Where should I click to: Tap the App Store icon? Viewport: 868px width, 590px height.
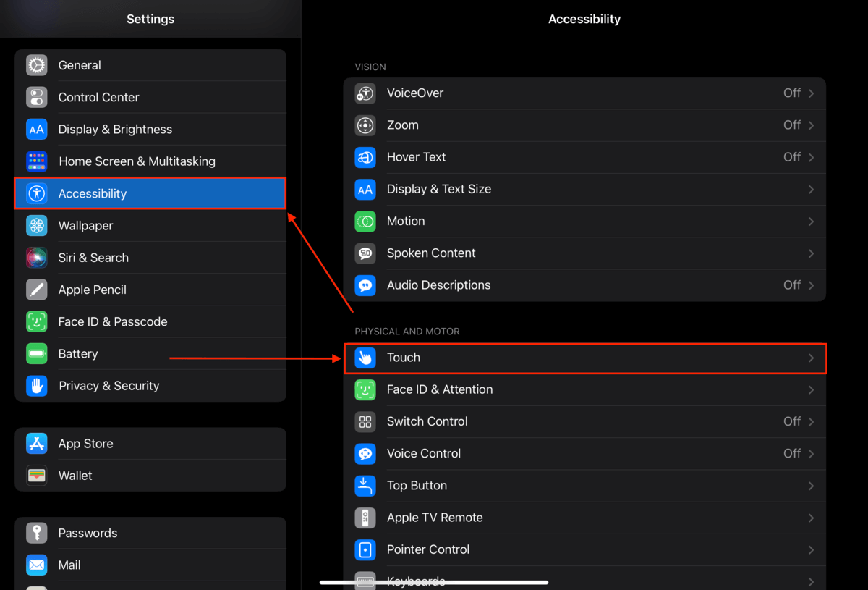pyautogui.click(x=37, y=444)
